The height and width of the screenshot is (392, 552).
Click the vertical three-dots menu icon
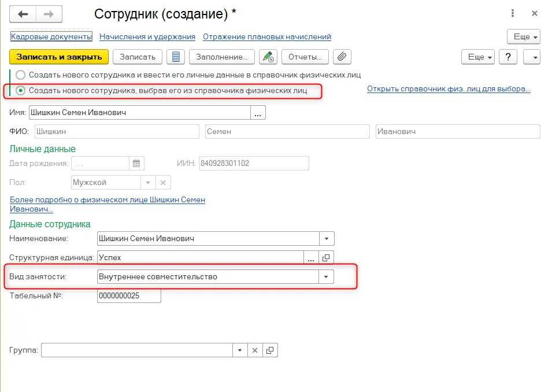pyautogui.click(x=513, y=13)
